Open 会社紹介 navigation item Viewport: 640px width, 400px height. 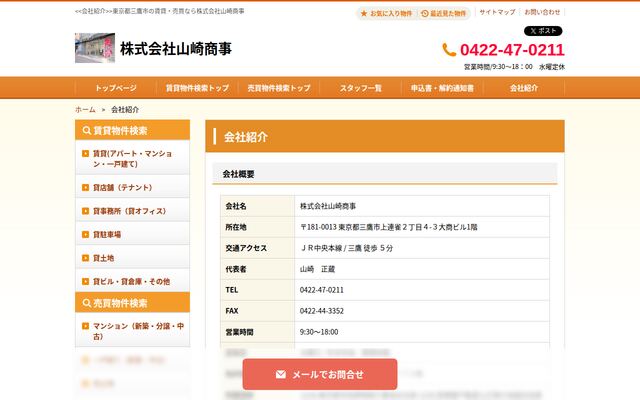[524, 88]
